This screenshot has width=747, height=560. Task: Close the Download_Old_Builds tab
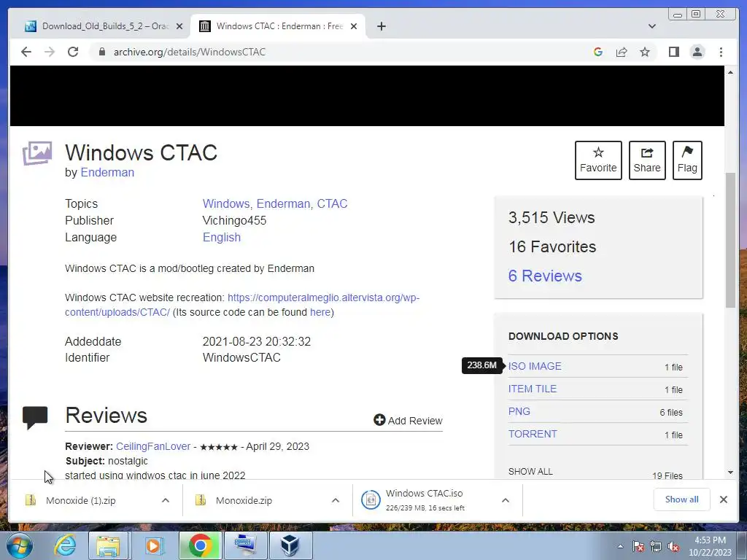179,26
